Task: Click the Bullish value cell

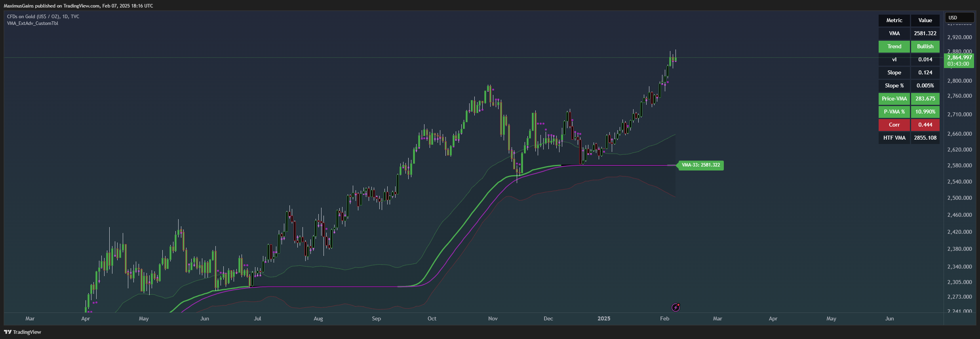Action: coord(925,46)
